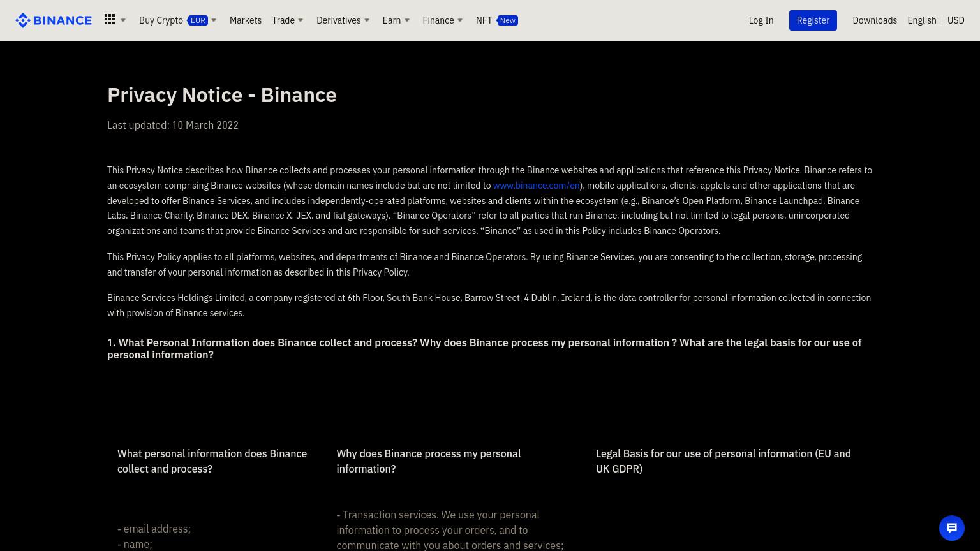
Task: Open the Buy Crypto menu
Action: [x=161, y=20]
